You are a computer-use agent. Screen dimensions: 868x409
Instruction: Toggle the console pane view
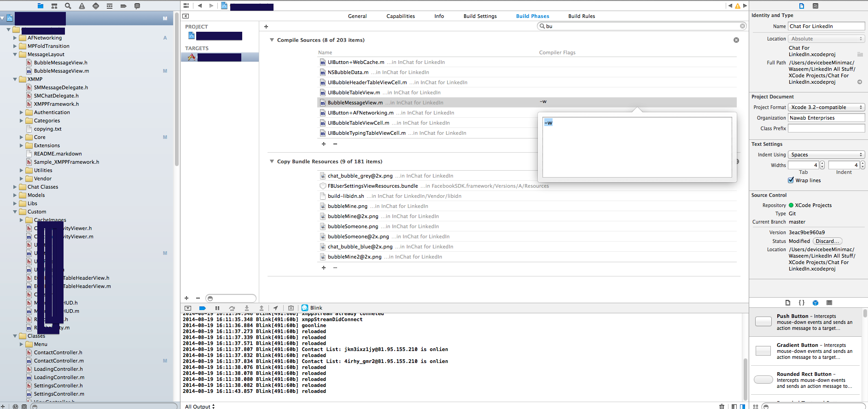click(x=742, y=407)
